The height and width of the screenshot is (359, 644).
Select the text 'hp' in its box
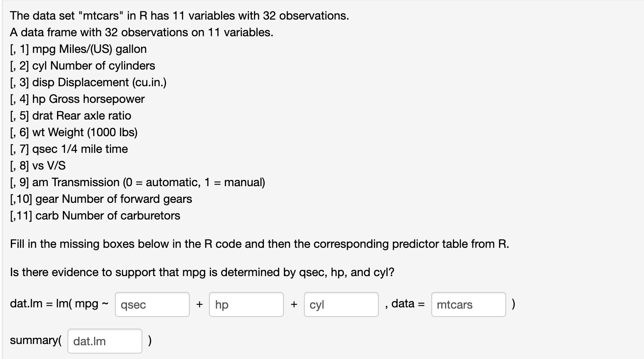tap(222, 305)
